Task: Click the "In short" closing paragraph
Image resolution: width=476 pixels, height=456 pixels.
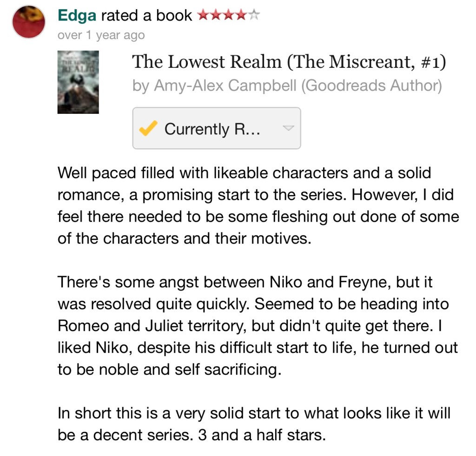Action: 254,424
